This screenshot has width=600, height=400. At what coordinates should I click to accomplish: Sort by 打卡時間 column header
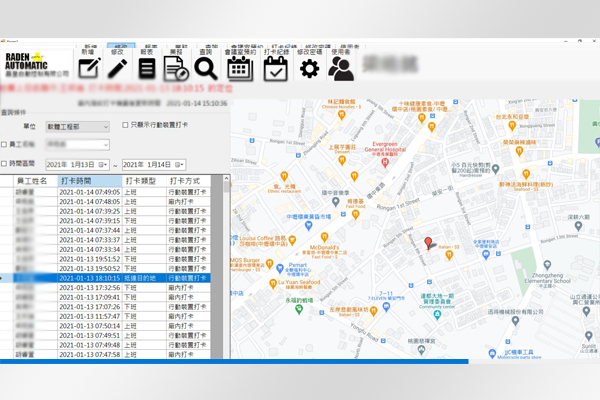90,181
